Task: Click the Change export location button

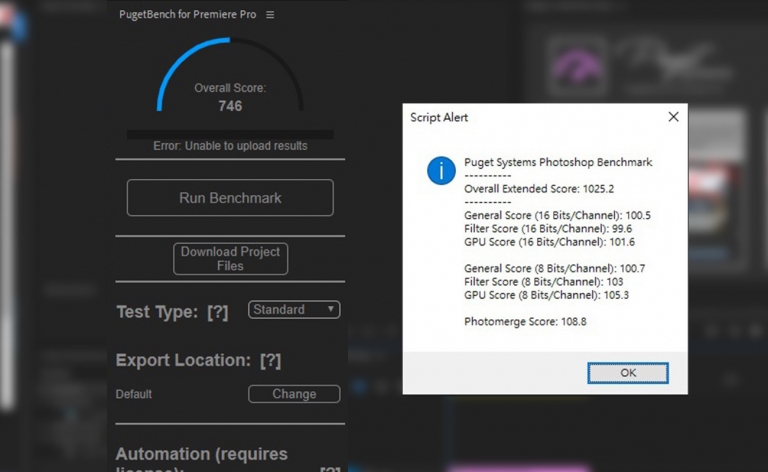Action: point(294,394)
